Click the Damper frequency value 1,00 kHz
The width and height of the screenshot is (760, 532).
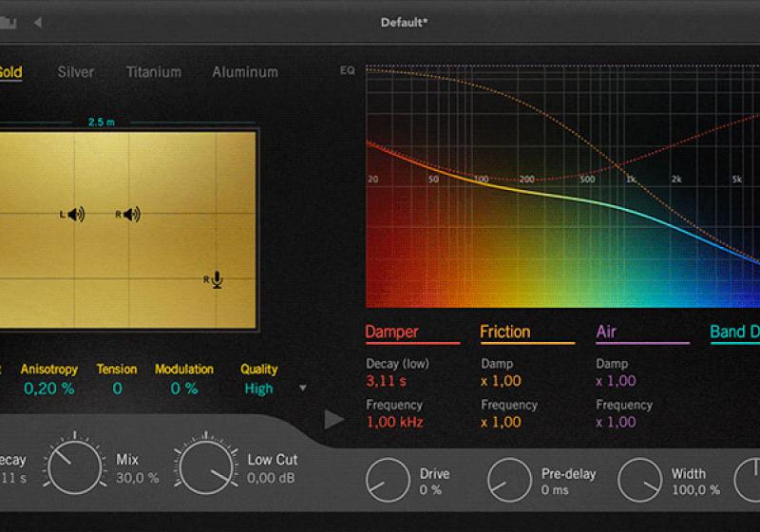coord(394,422)
